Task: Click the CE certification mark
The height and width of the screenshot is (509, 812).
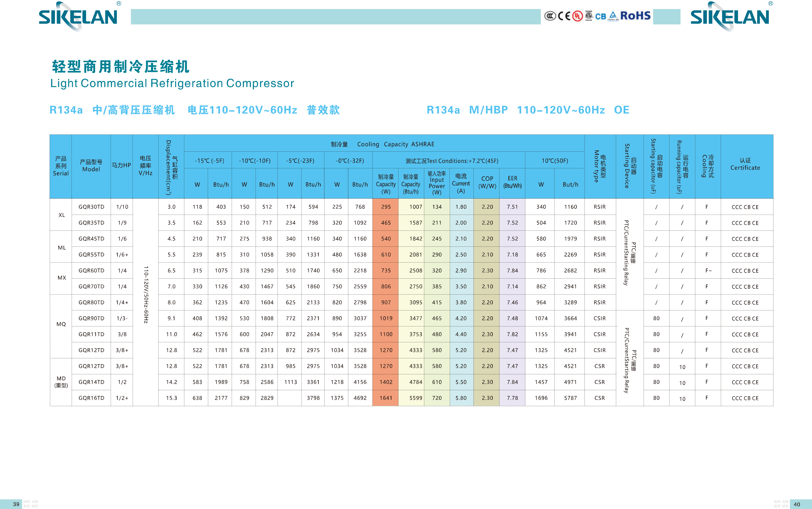Action: pos(564,16)
